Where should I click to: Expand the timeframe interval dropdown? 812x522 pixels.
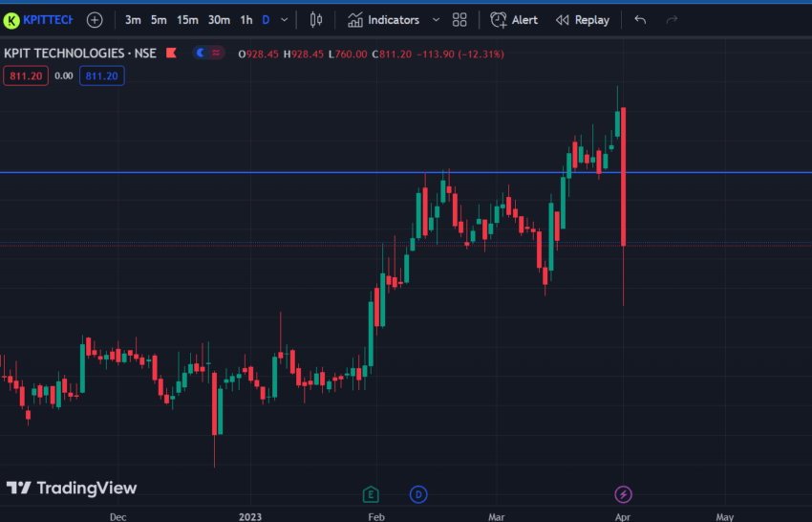coord(285,20)
